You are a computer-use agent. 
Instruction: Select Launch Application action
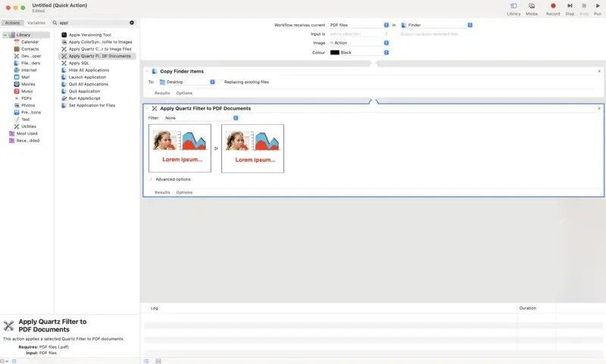(x=87, y=77)
